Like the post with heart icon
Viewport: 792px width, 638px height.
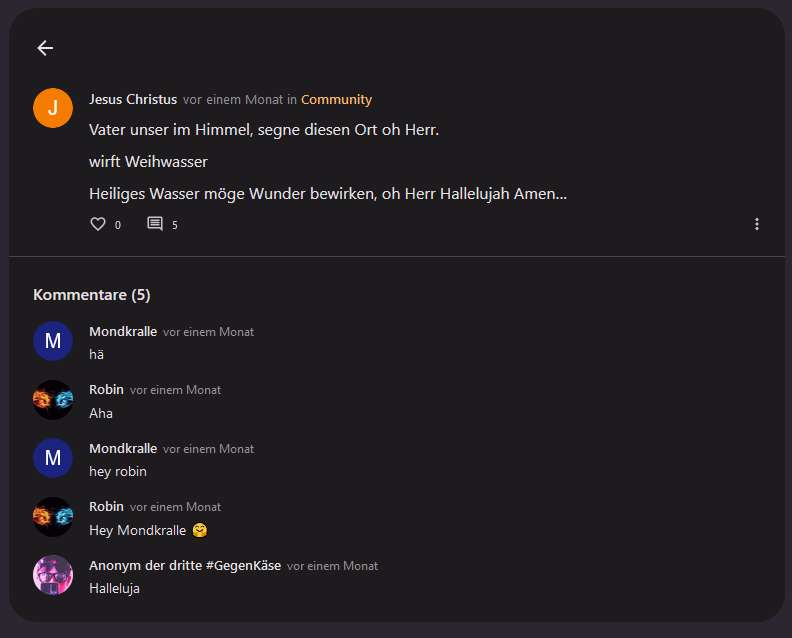click(98, 224)
